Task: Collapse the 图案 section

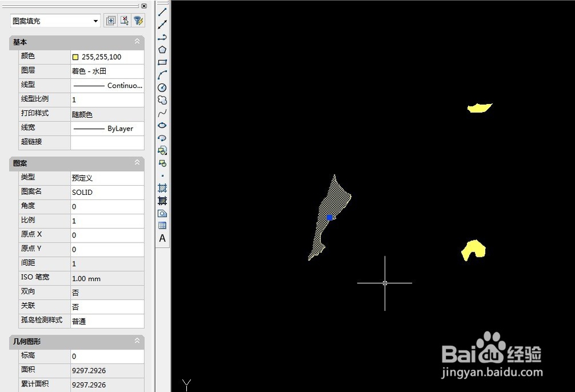Action: pos(137,163)
